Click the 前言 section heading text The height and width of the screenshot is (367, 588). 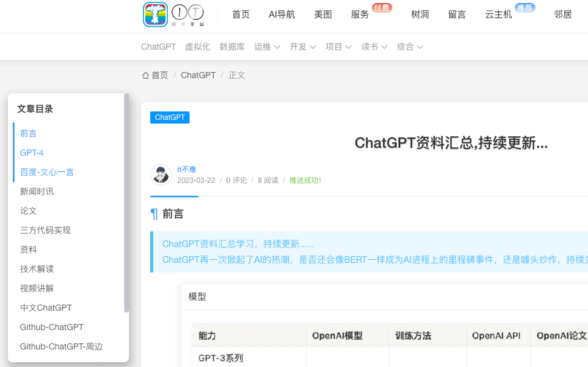point(173,214)
